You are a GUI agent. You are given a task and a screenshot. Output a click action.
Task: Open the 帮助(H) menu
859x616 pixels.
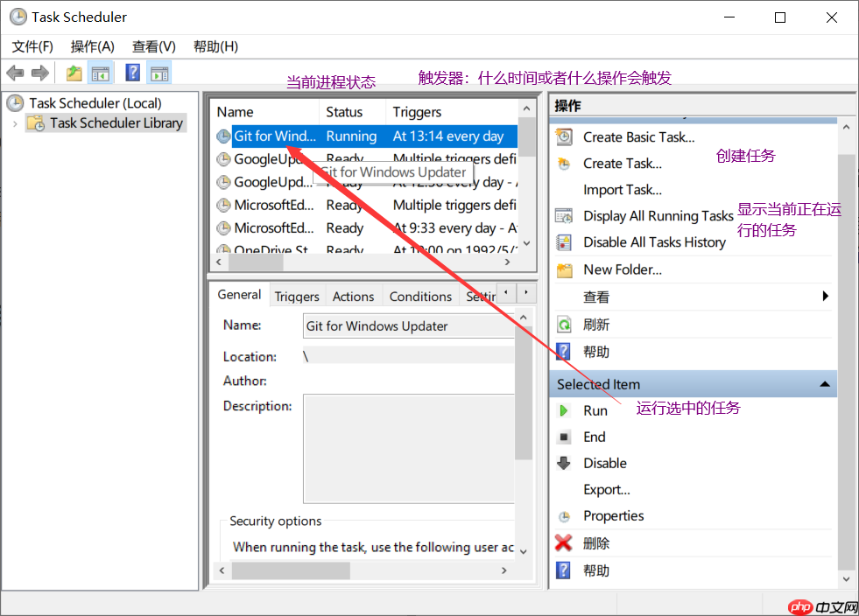pyautogui.click(x=216, y=46)
